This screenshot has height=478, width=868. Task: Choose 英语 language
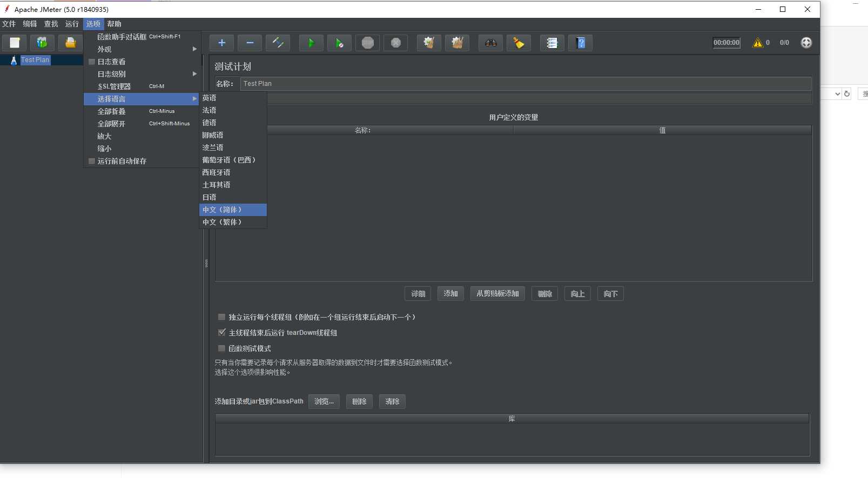(233, 98)
